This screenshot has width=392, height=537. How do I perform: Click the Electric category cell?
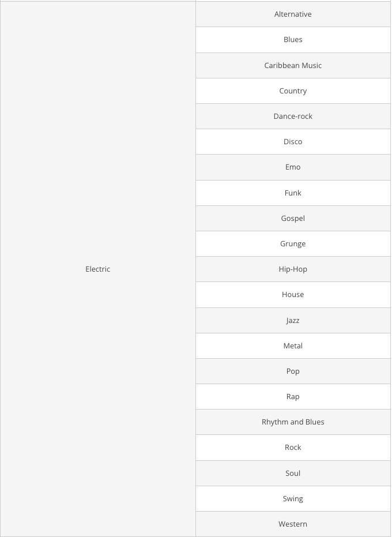click(98, 269)
